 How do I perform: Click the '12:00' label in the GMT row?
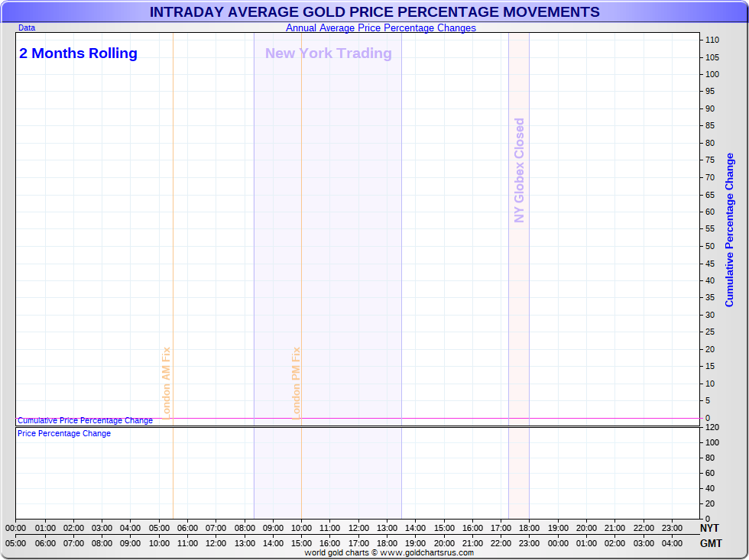216,543
